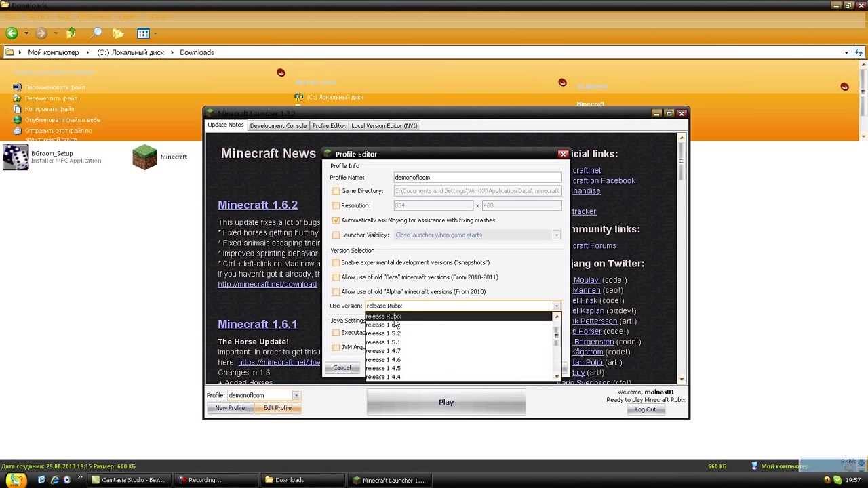Click folder icon in address bar

click(9, 52)
